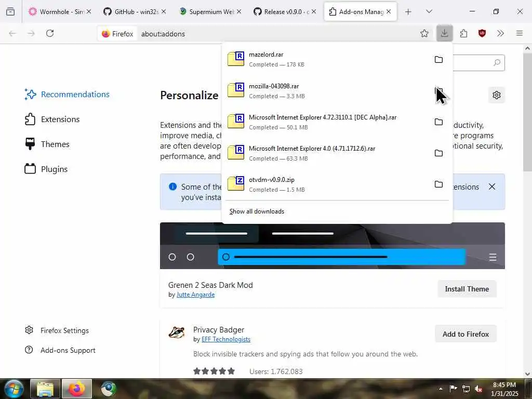Screen dimensions: 532x399
Task: Click Show all downloads
Action: [x=257, y=211]
